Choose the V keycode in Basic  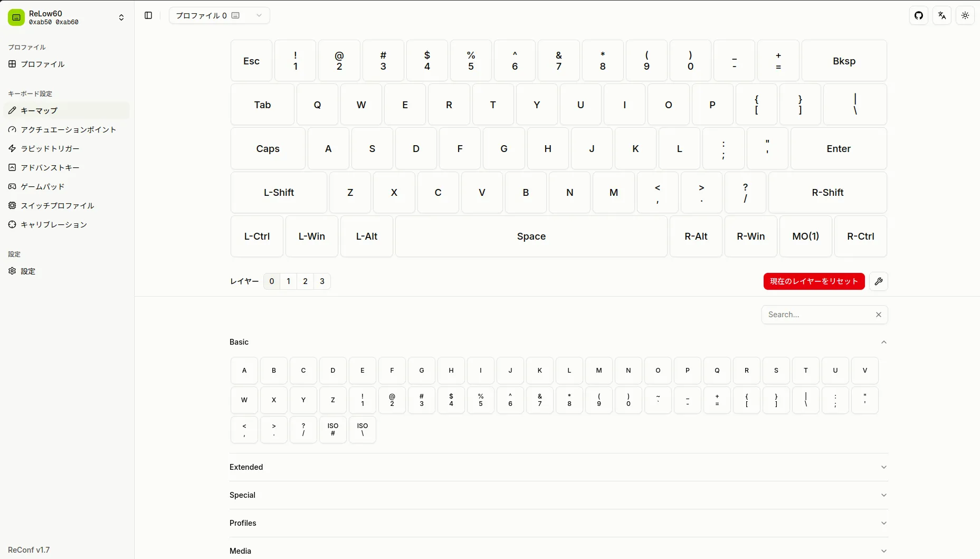click(x=865, y=371)
